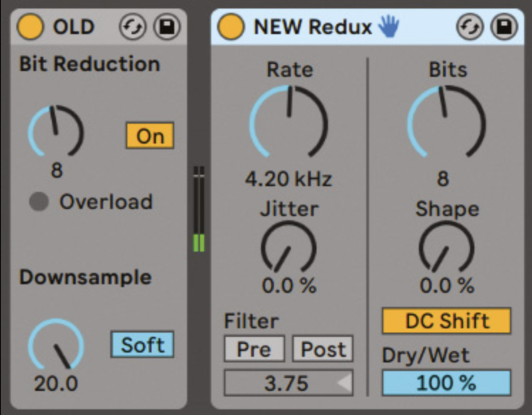Image resolution: width=532 pixels, height=415 pixels.
Task: Click the Rate knob in NEW Redux
Action: click(289, 122)
